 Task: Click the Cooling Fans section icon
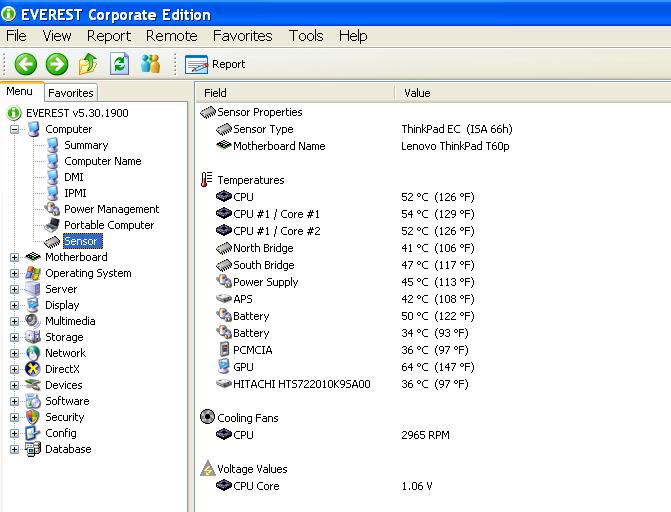[x=208, y=418]
